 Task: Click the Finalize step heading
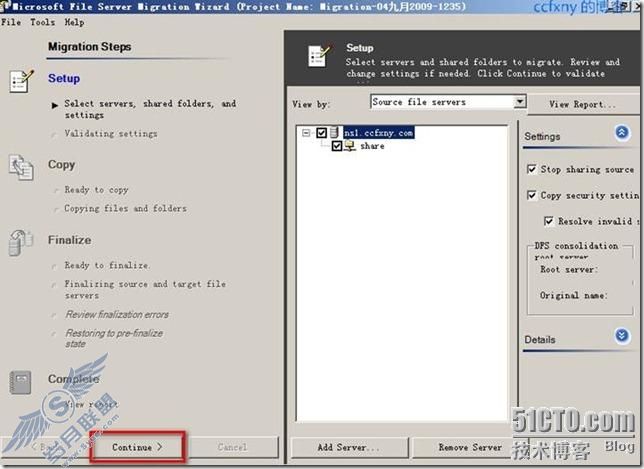tap(70, 240)
